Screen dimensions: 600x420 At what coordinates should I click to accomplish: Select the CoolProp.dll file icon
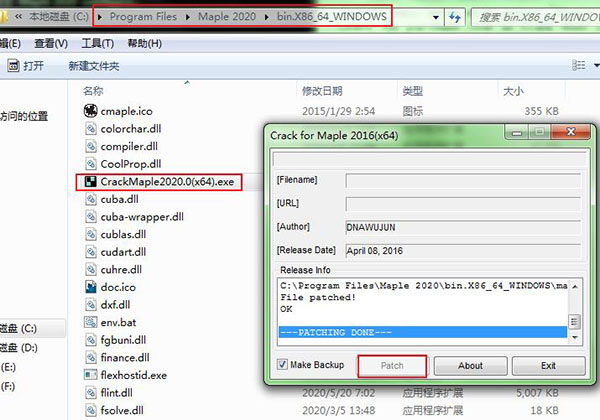coord(91,164)
